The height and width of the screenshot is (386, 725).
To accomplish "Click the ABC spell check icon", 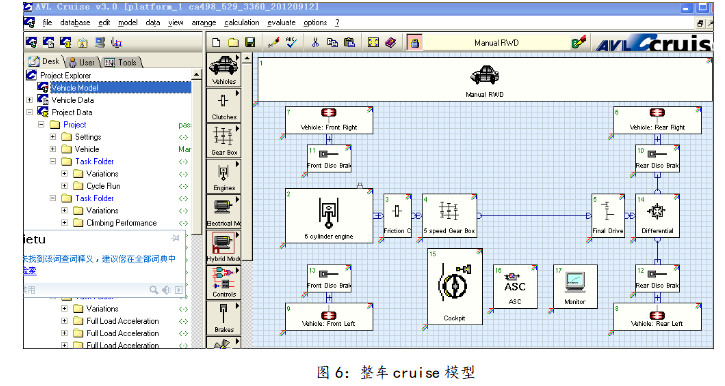I will [291, 43].
